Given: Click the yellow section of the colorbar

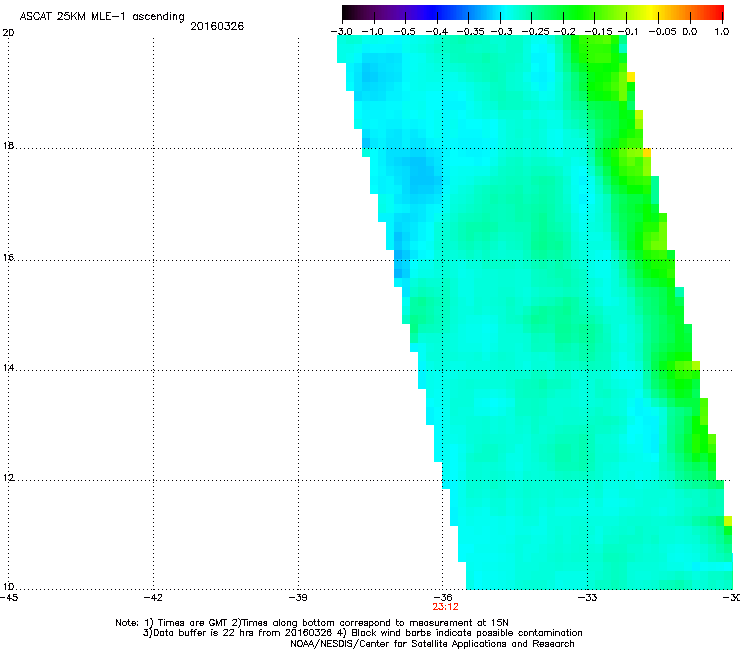Looking at the screenshot, I should [x=651, y=12].
